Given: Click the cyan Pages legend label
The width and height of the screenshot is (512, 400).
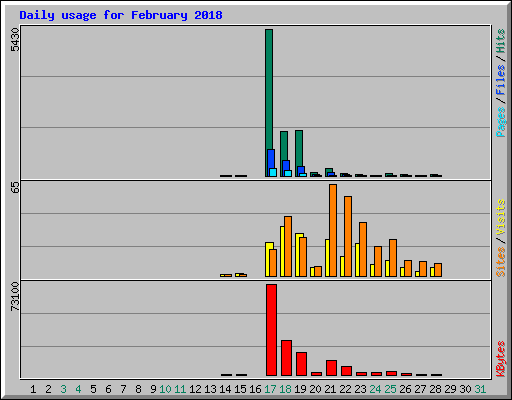Looking at the screenshot, I should 500,122.
